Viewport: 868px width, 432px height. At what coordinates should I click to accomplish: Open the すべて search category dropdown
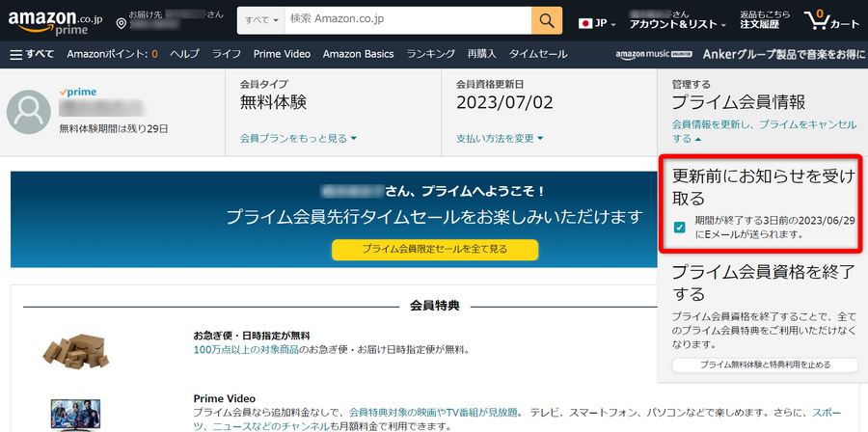point(261,20)
